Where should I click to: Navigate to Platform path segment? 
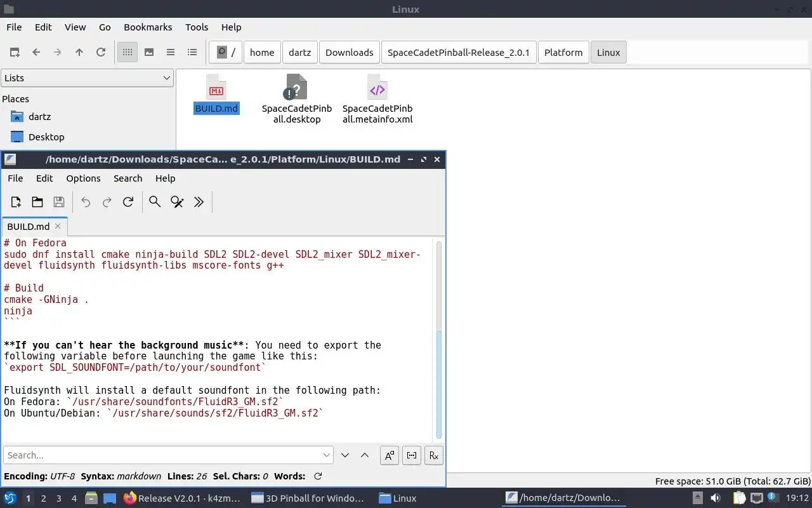563,52
